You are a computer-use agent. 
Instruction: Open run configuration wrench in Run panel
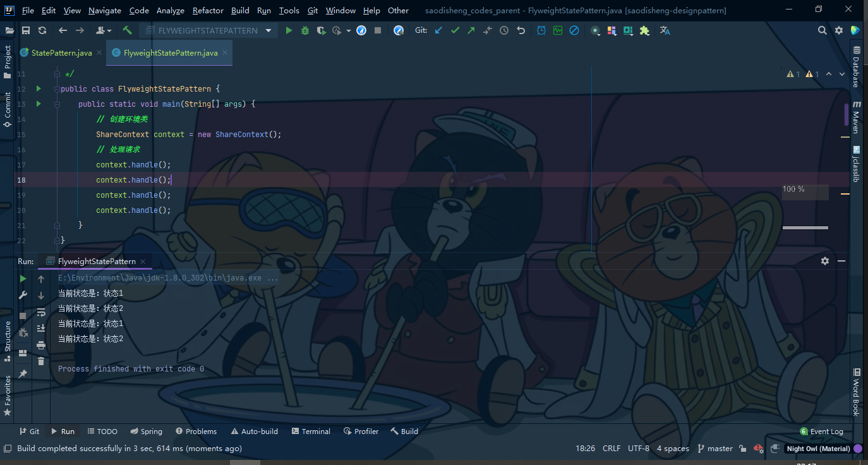23,295
